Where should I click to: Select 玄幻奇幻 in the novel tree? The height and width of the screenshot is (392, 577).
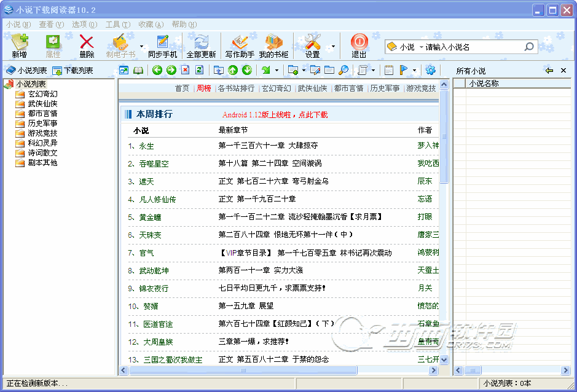click(x=42, y=94)
